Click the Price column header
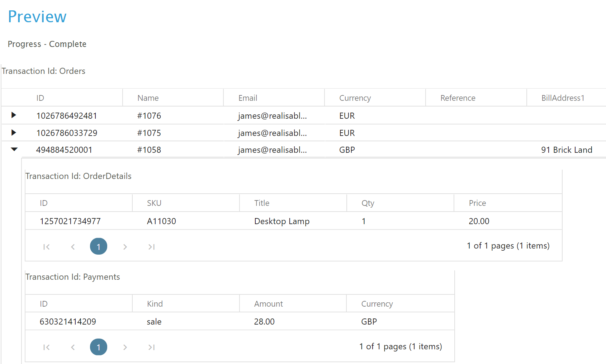 [477, 203]
